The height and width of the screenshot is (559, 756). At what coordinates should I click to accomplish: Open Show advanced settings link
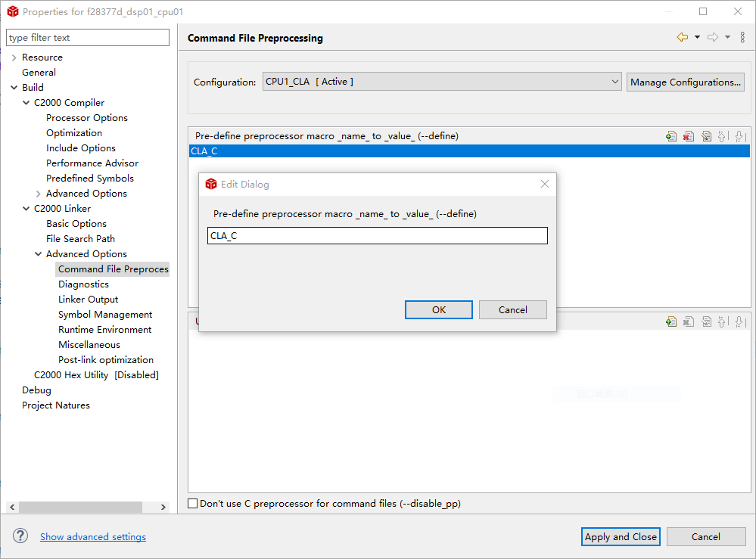click(92, 537)
